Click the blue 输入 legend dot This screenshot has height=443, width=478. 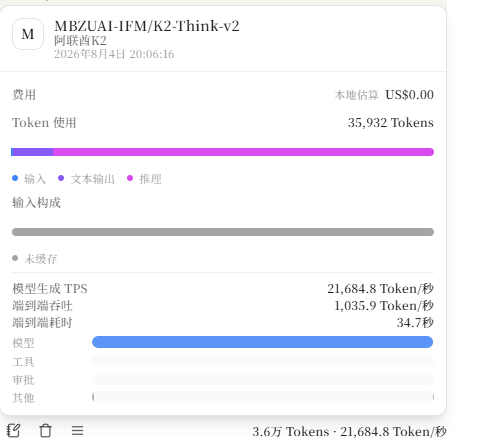[x=15, y=178]
